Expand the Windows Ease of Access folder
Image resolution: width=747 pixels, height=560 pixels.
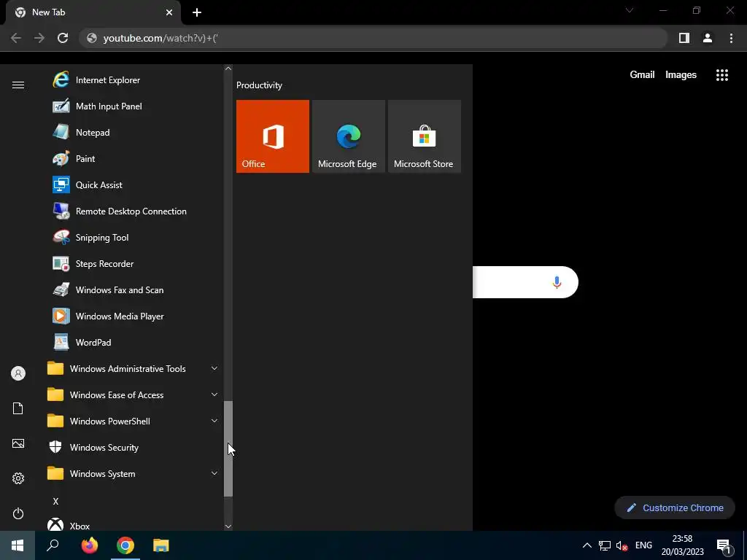(x=133, y=394)
